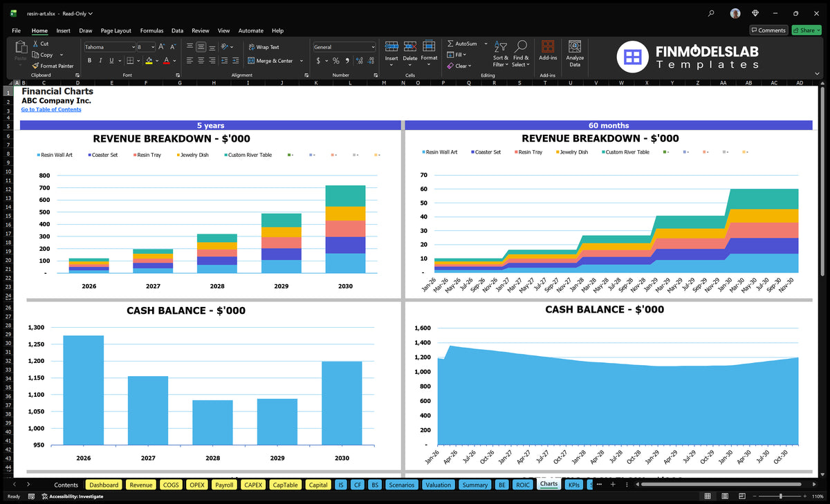Screen dimensions: 830x504
Task: Open the File menu
Action: point(16,30)
